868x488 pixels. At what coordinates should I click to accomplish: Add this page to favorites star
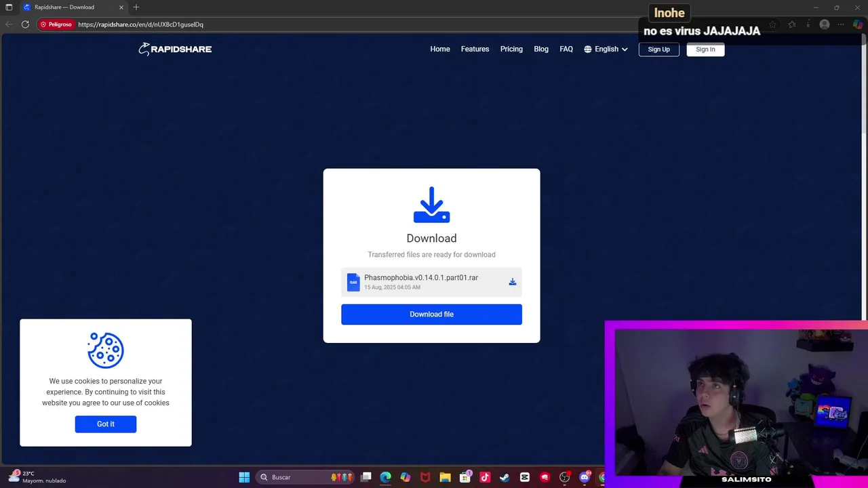[772, 24]
